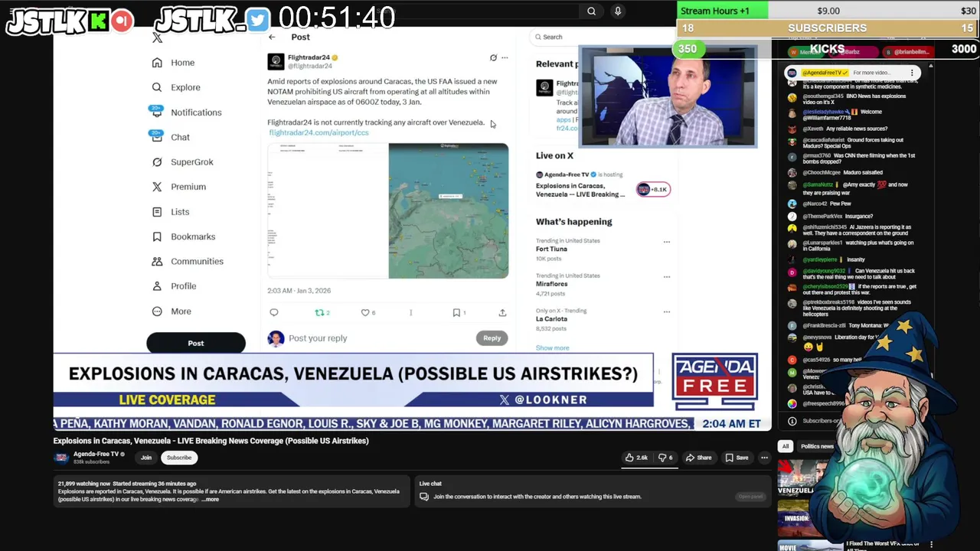
Task: Open the left table image in post
Action: [x=328, y=210]
